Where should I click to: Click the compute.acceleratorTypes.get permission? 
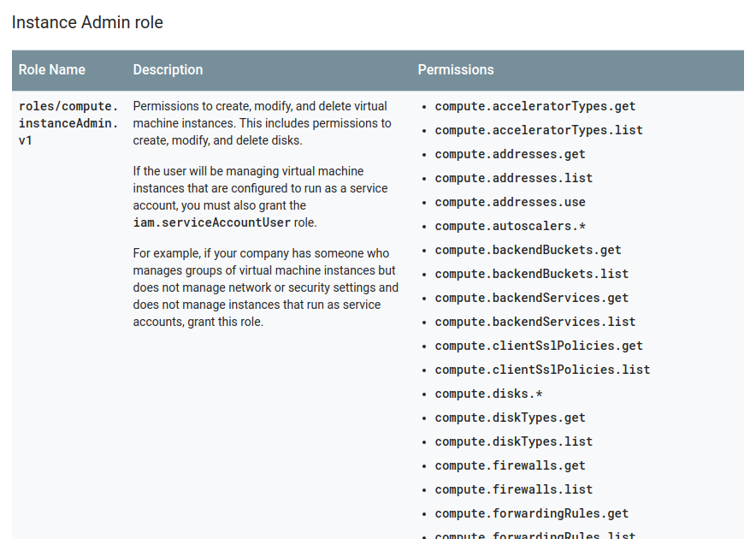(x=535, y=107)
